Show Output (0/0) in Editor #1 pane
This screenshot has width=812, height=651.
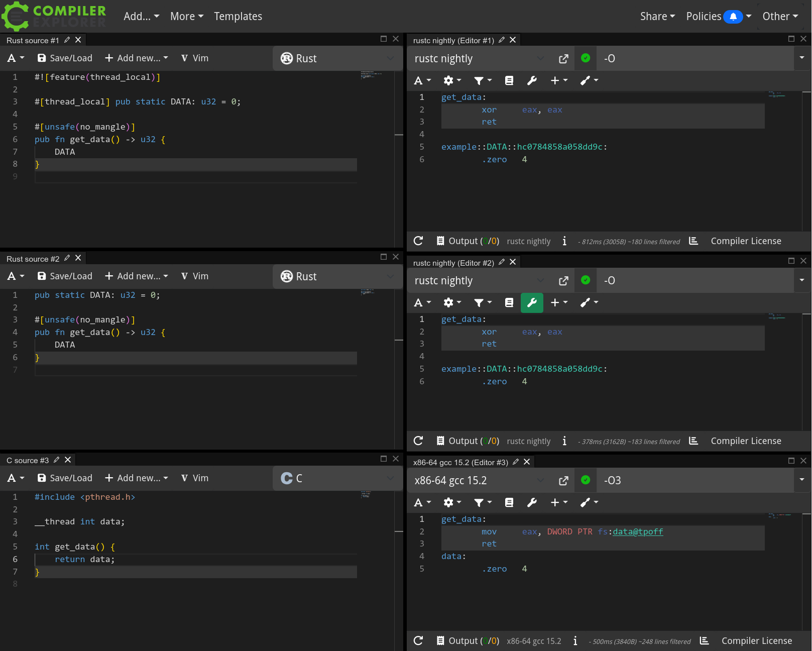coord(468,241)
